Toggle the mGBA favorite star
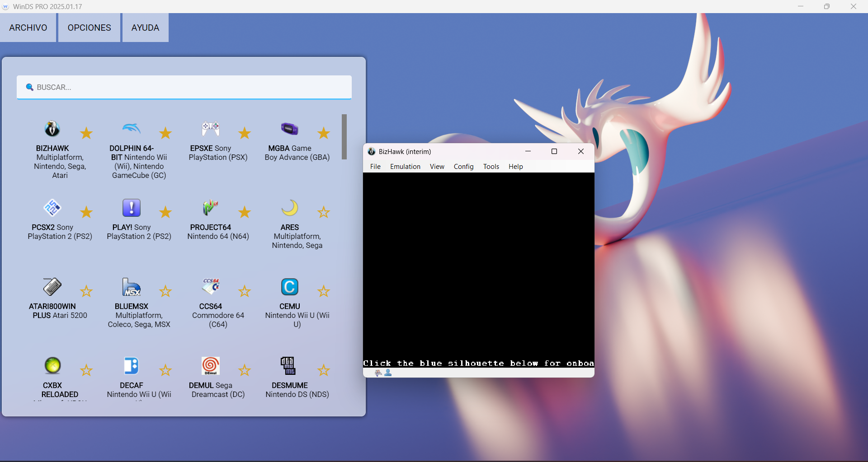 pyautogui.click(x=324, y=133)
